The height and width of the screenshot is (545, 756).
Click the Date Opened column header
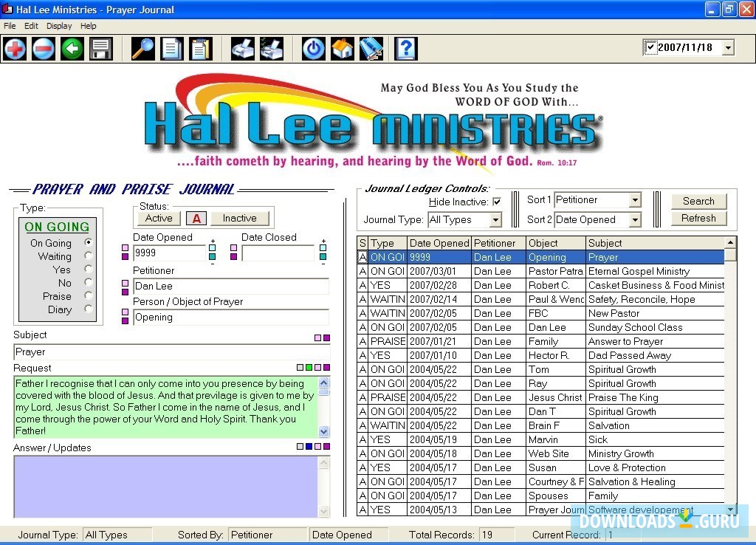[x=439, y=243]
